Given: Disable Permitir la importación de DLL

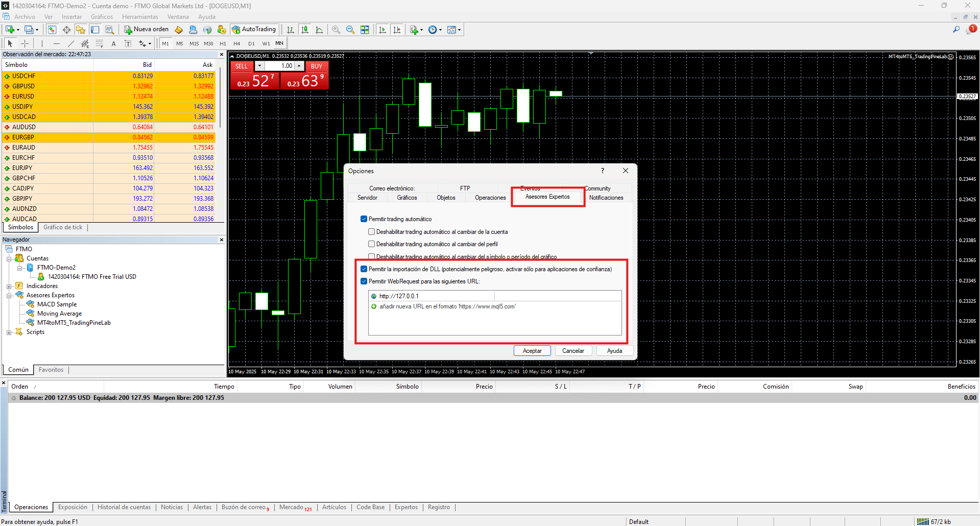Looking at the screenshot, I should (364, 269).
